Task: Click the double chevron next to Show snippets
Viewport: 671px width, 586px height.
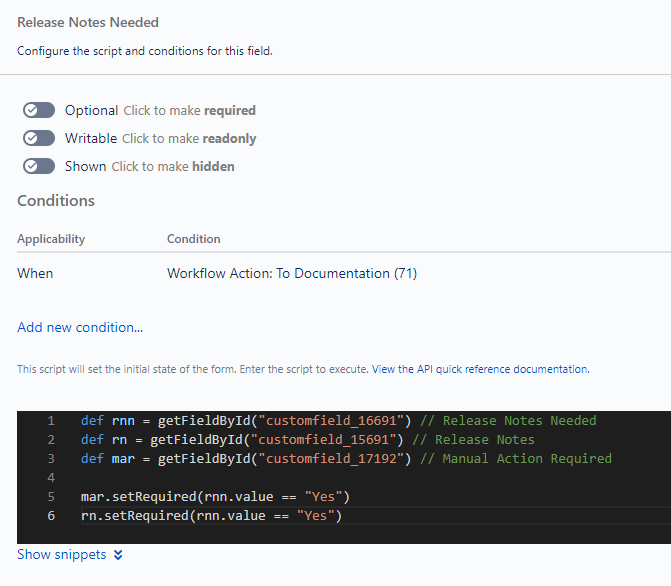Action: (x=118, y=555)
